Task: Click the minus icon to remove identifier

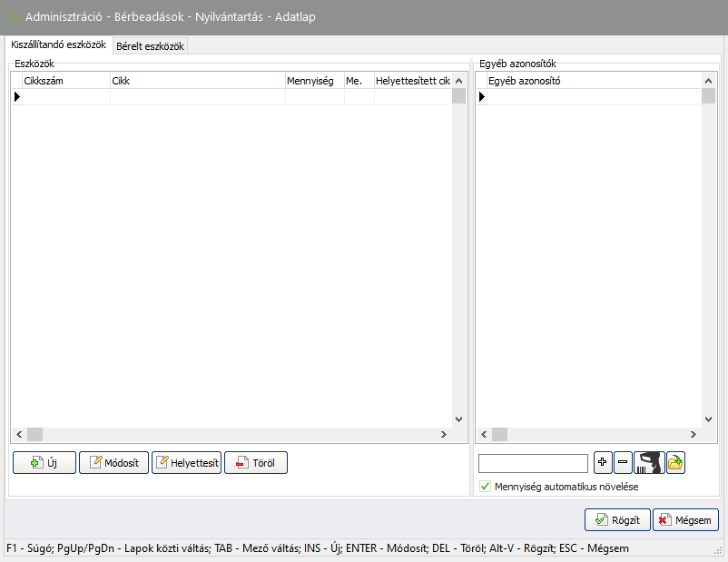Action: [623, 463]
